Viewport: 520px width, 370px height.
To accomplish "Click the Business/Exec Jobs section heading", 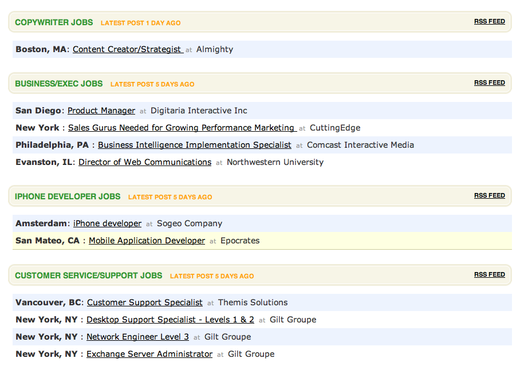I will coord(59,84).
